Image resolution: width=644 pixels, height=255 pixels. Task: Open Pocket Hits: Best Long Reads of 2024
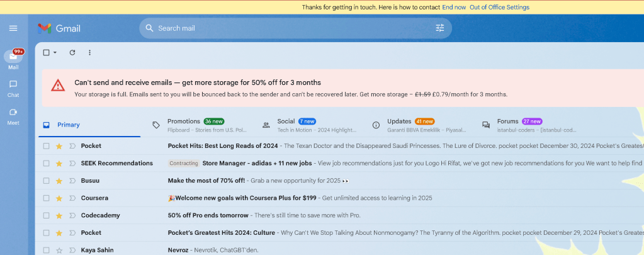[x=223, y=146]
